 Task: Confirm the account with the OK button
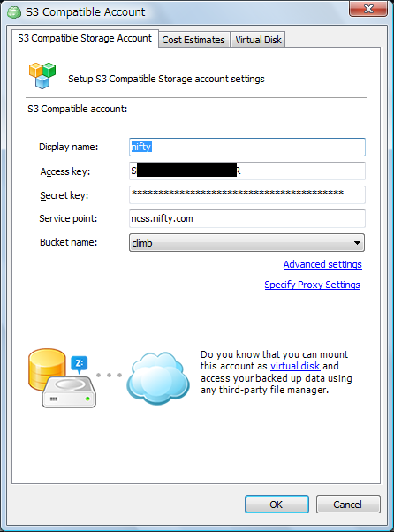[x=277, y=505]
